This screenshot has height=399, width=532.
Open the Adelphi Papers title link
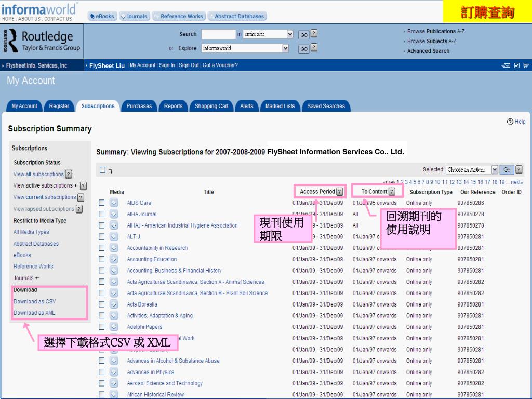click(x=144, y=327)
